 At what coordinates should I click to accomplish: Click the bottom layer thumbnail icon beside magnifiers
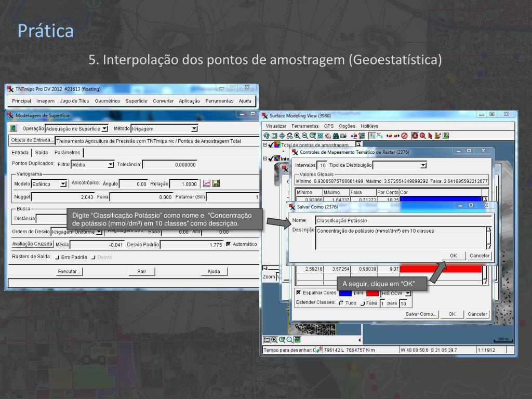pos(297,340)
